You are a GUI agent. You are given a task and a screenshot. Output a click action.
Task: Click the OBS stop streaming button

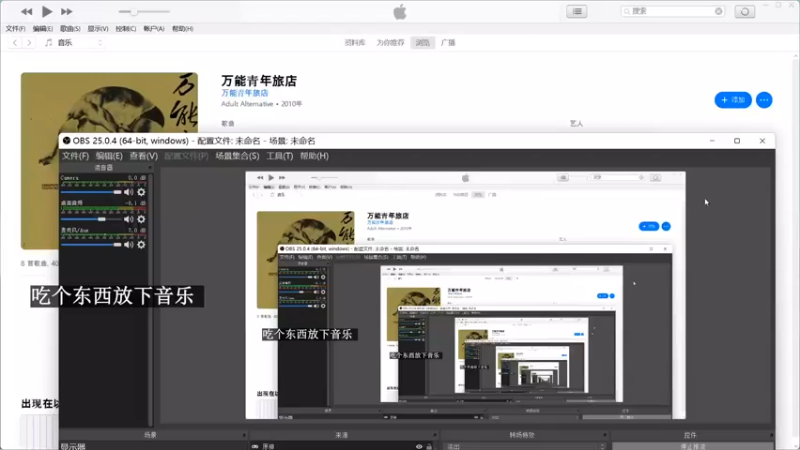pos(693,446)
